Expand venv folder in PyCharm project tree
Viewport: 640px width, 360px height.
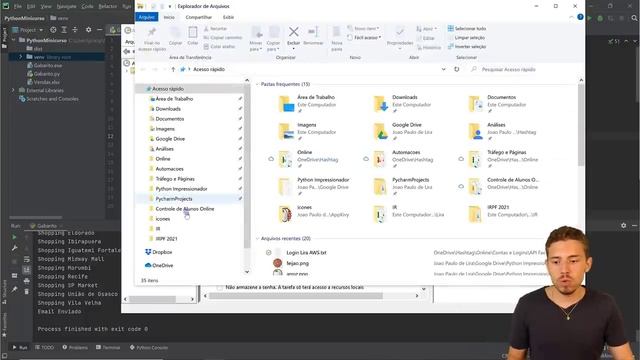pyautogui.click(x=20, y=57)
